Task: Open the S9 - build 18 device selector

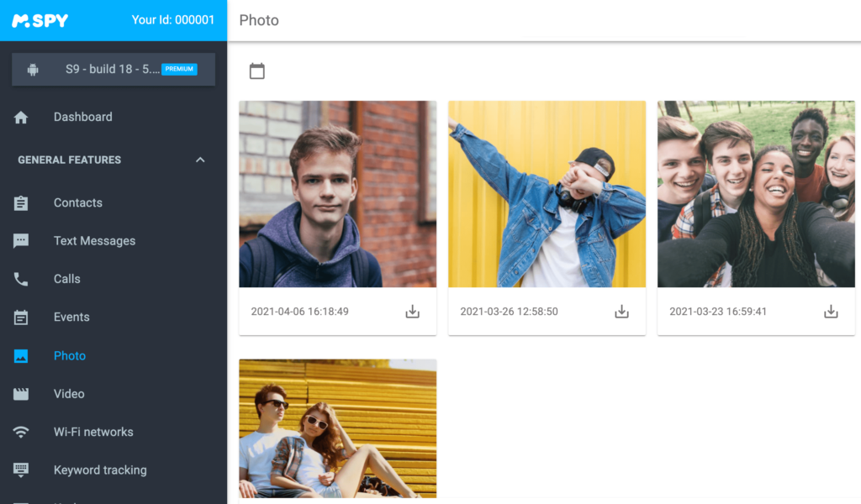Action: point(114,70)
